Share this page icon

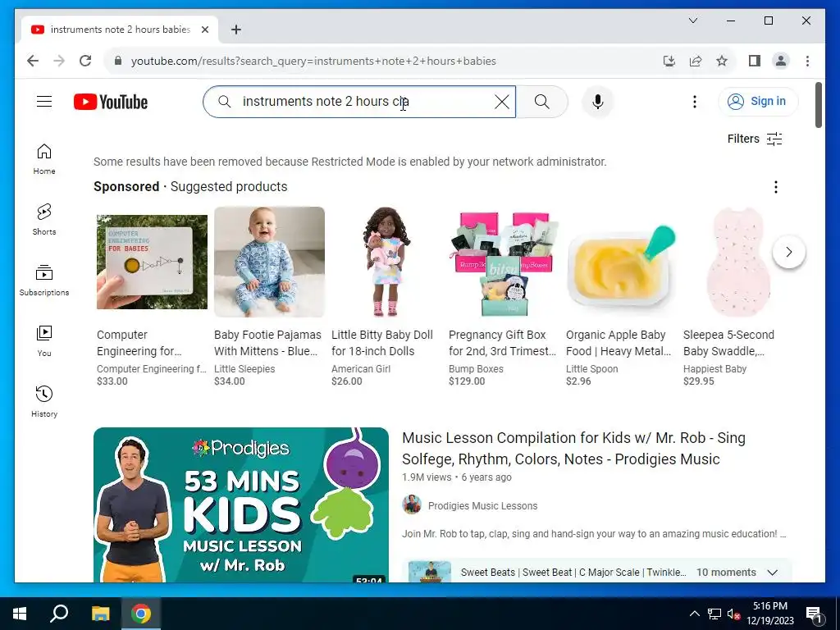tap(696, 61)
